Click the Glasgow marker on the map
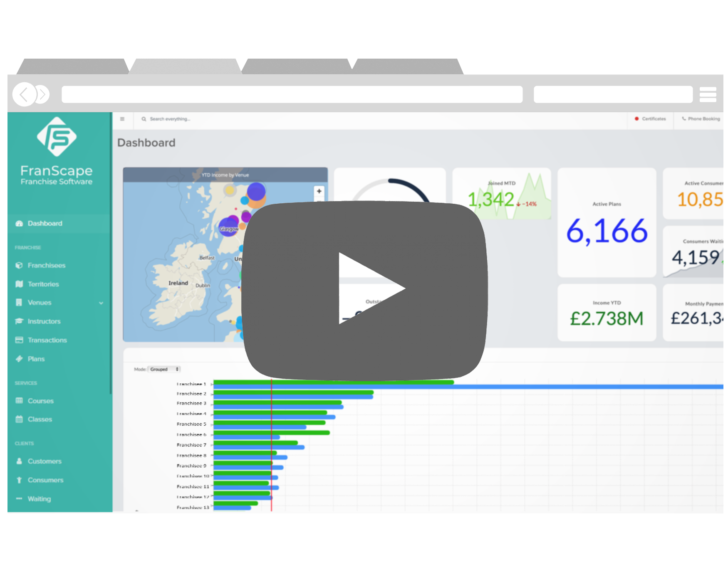 coord(228,227)
